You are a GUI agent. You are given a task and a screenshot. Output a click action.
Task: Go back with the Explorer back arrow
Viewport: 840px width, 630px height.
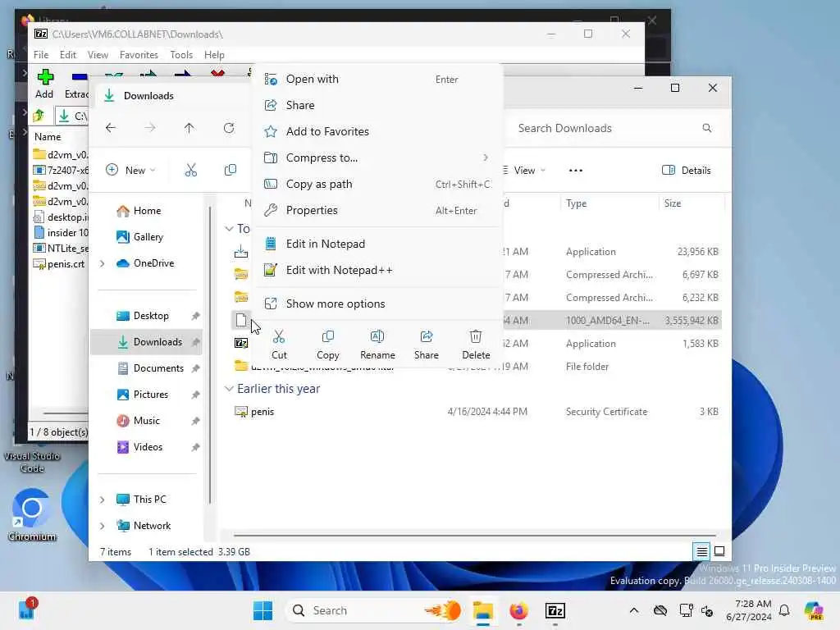111,128
